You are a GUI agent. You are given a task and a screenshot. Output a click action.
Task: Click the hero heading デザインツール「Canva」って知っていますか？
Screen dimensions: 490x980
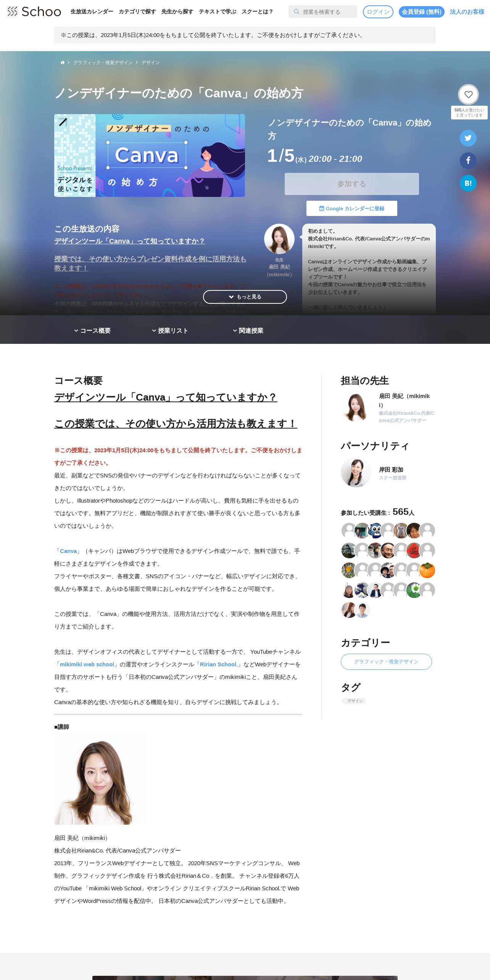[x=129, y=241]
